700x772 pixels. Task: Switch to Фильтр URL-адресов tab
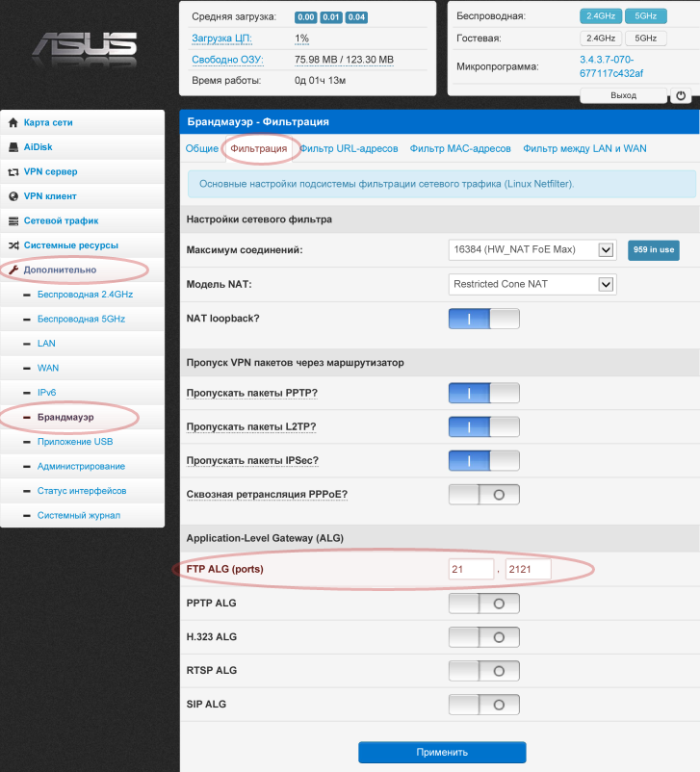click(x=348, y=149)
